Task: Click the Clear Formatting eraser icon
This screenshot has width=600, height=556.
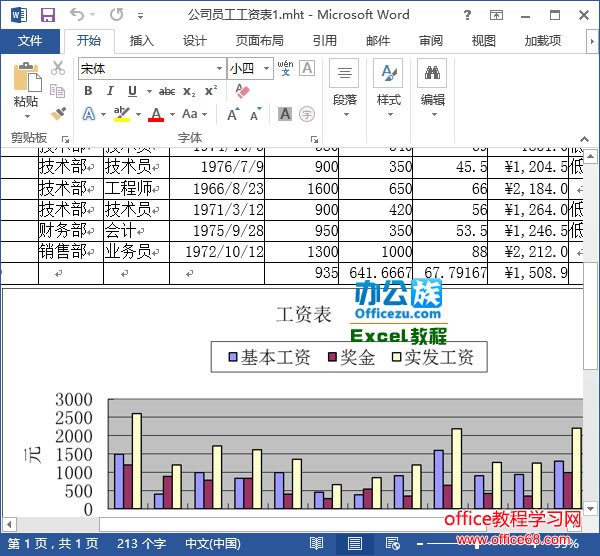Action: click(x=243, y=90)
